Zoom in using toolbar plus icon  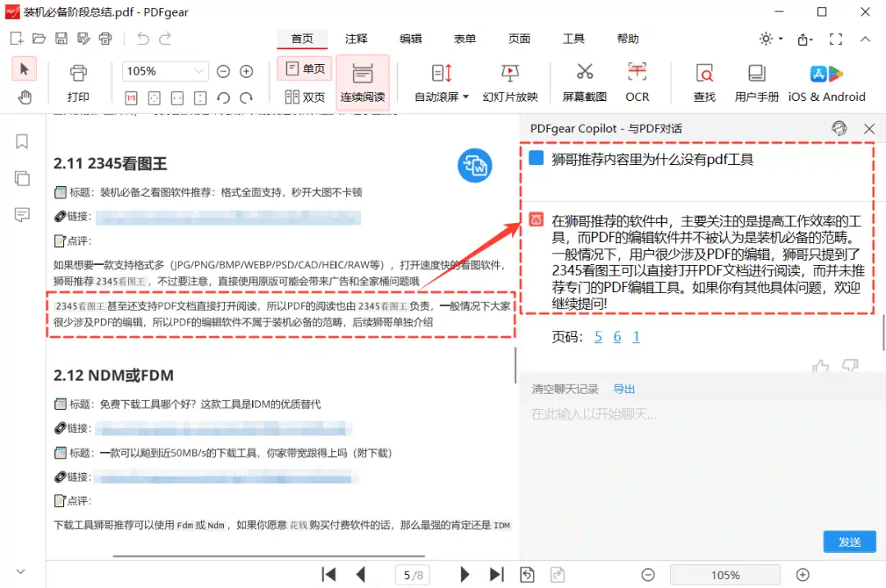246,71
